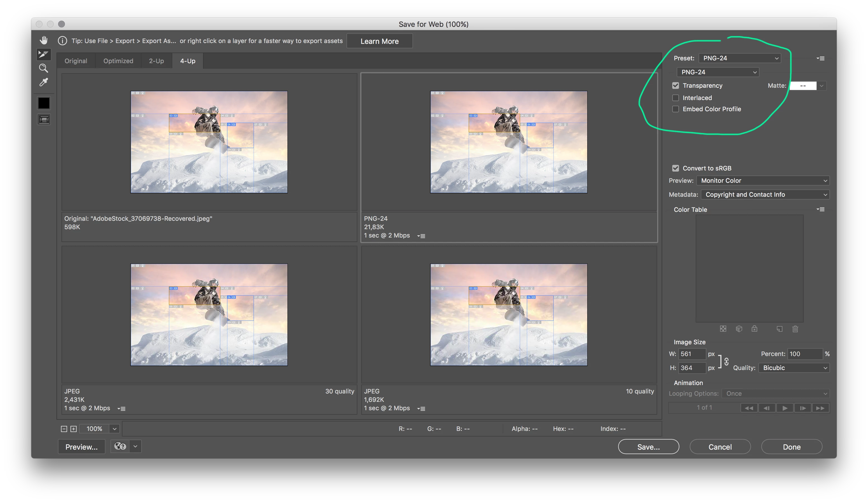
Task: Select the Eyedropper tool
Action: tap(43, 82)
